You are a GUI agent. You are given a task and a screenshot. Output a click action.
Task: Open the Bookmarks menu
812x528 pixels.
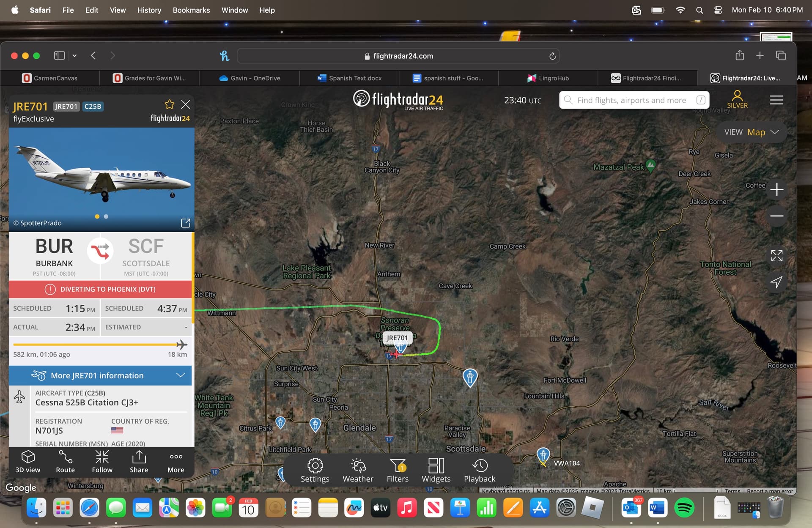(x=191, y=10)
